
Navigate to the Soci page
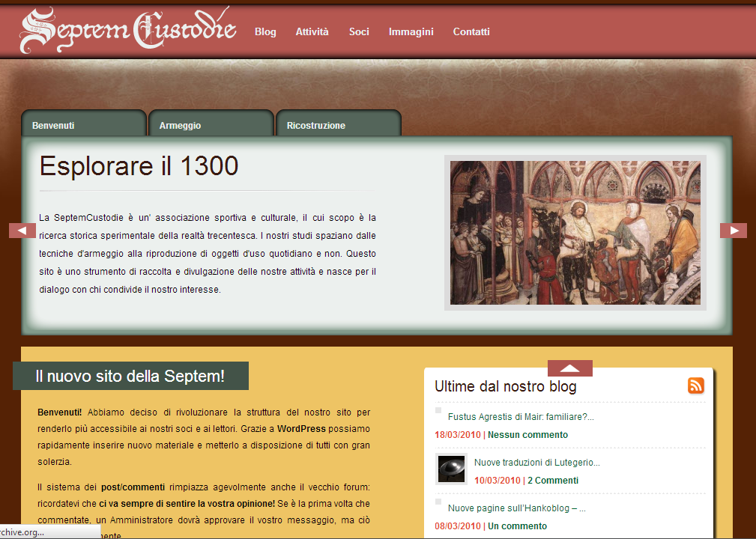[x=359, y=31]
